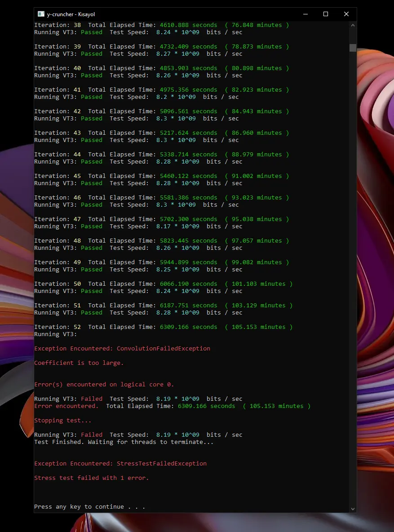The width and height of the screenshot is (394, 532).
Task: Click '5460.122 seconds' value
Action: point(188,176)
